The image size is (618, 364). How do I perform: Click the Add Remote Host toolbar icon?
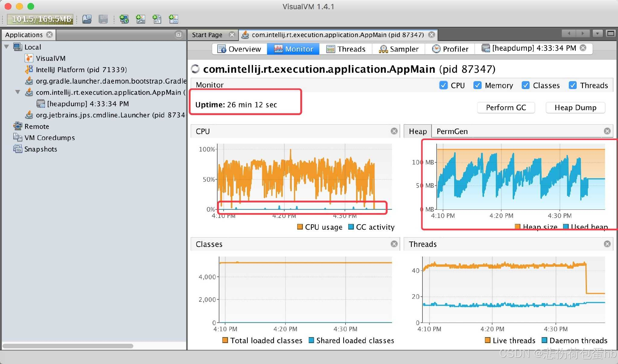pos(124,19)
